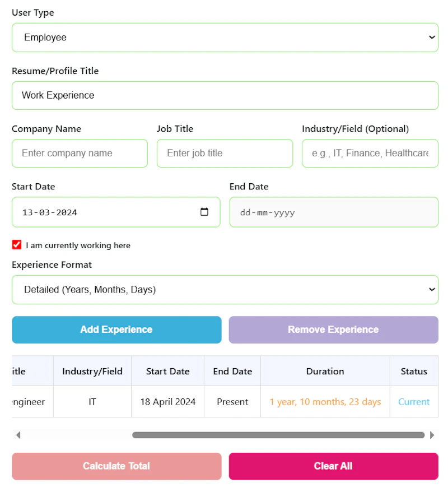Click the '1 year, 10 months, 23 days' cell
This screenshot has width=448, height=492.
pyautogui.click(x=325, y=402)
